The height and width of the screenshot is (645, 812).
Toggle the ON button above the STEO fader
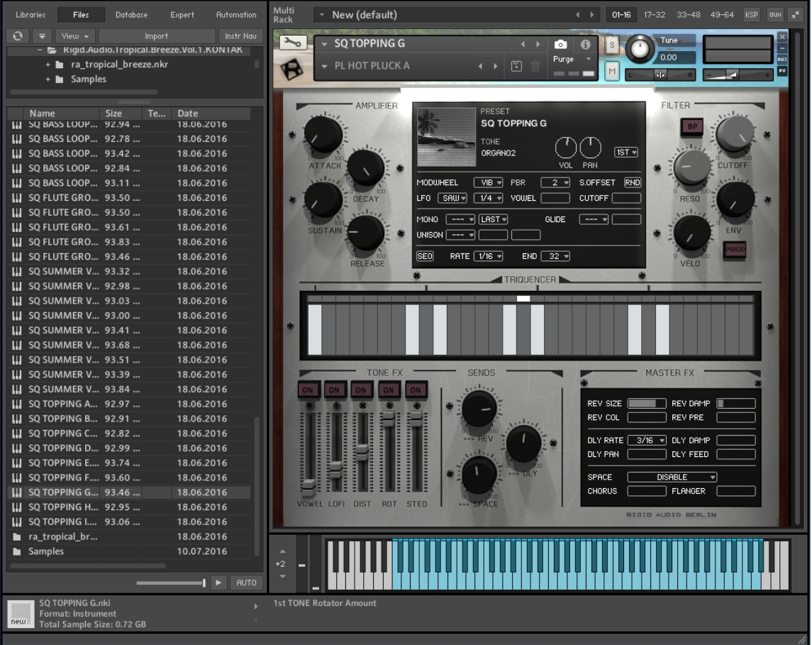tap(416, 390)
